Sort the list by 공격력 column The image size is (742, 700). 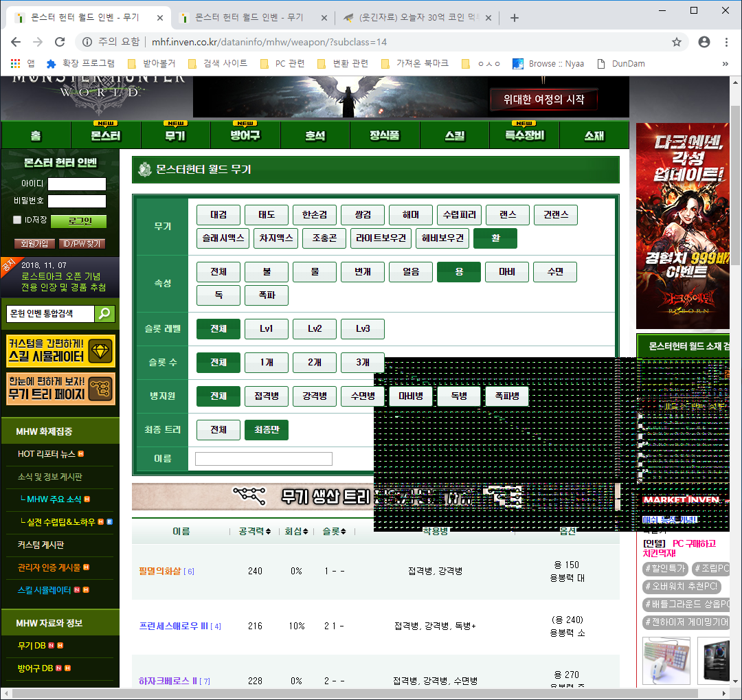pos(254,531)
